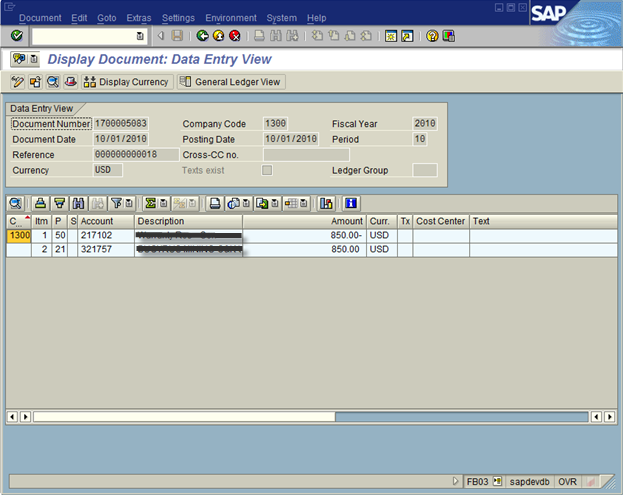The width and height of the screenshot is (623, 495).
Task: Click the General Ledger View button
Action: [x=231, y=82]
